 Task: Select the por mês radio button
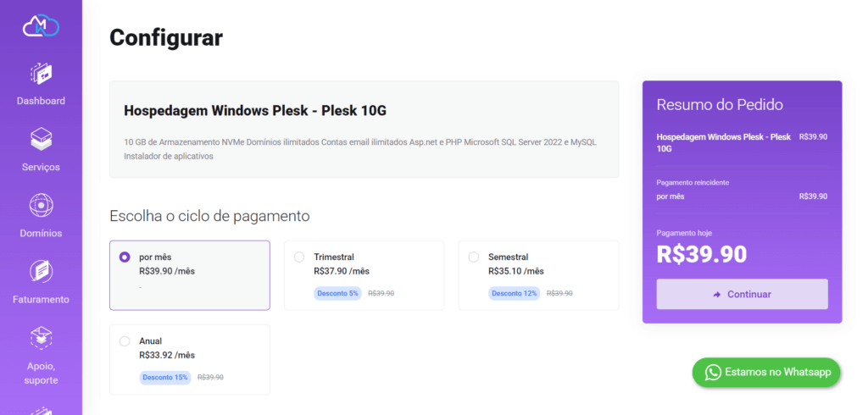coord(125,257)
